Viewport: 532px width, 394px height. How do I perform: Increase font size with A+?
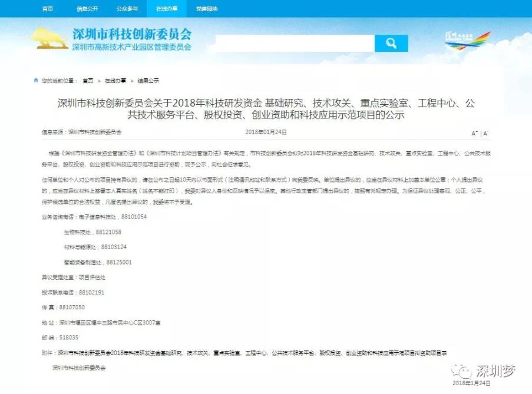474,133
